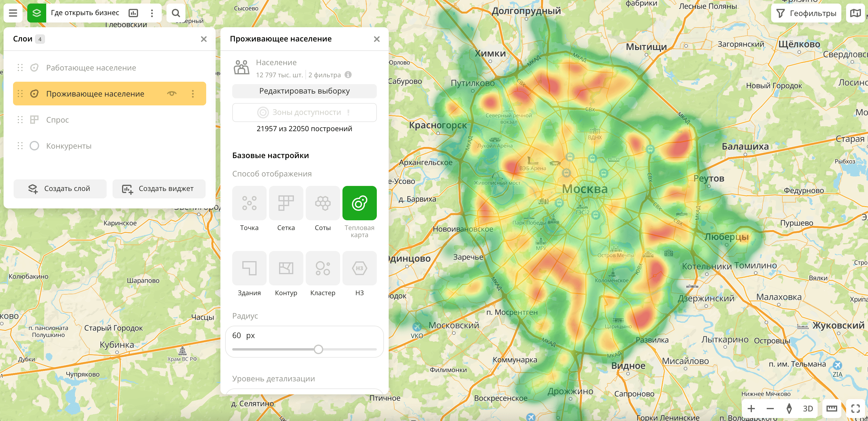Click drag handle of Спрос layer
Image resolution: width=868 pixels, height=421 pixels.
pos(20,120)
